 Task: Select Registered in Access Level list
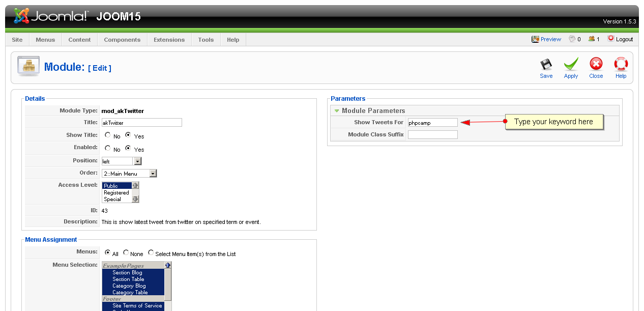[x=116, y=193]
